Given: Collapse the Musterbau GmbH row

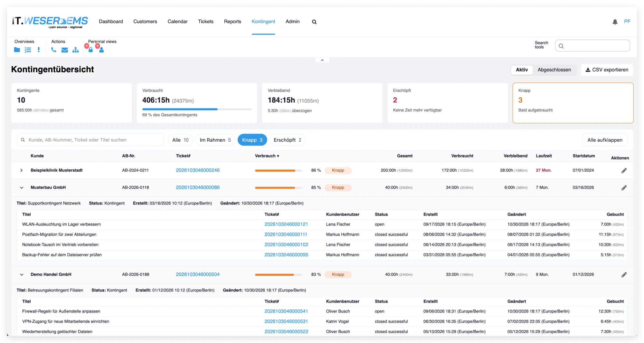Looking at the screenshot, I should (22, 187).
